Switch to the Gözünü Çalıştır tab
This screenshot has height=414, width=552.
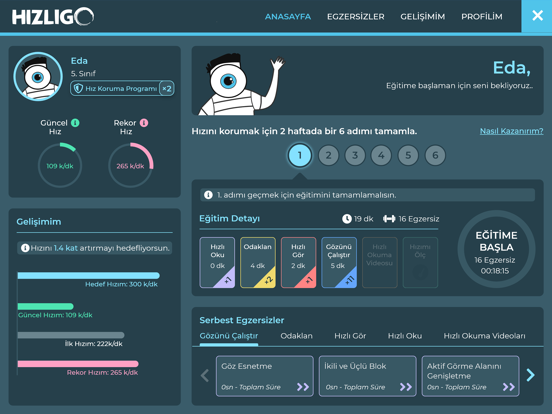pyautogui.click(x=229, y=336)
